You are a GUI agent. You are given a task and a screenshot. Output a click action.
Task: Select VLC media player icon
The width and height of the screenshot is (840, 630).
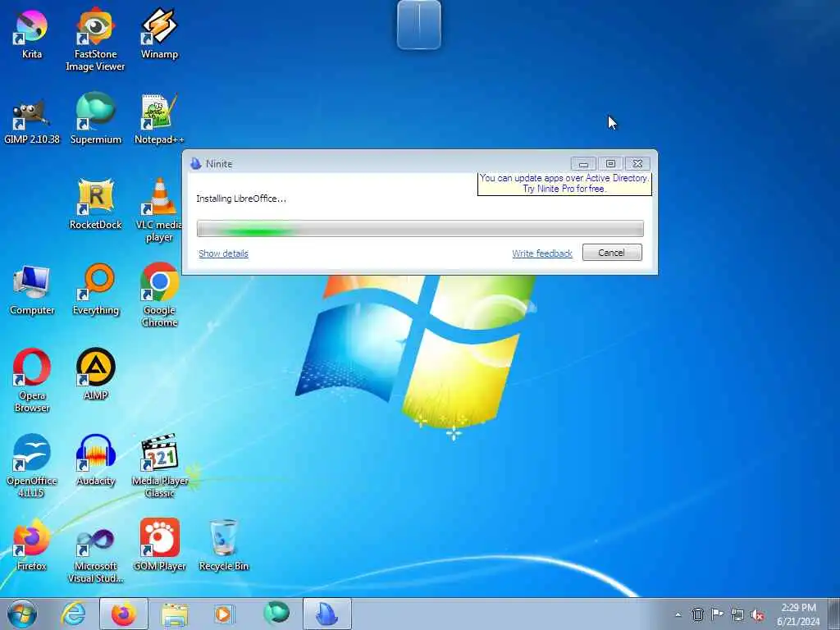coord(159,210)
